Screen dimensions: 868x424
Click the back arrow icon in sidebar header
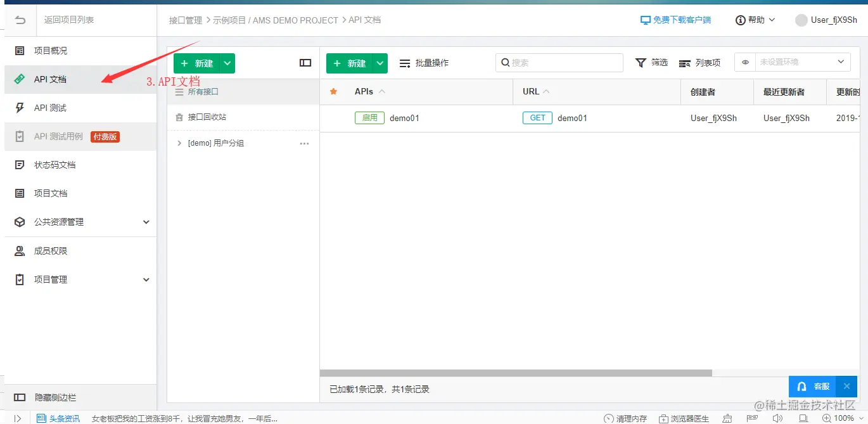point(20,20)
